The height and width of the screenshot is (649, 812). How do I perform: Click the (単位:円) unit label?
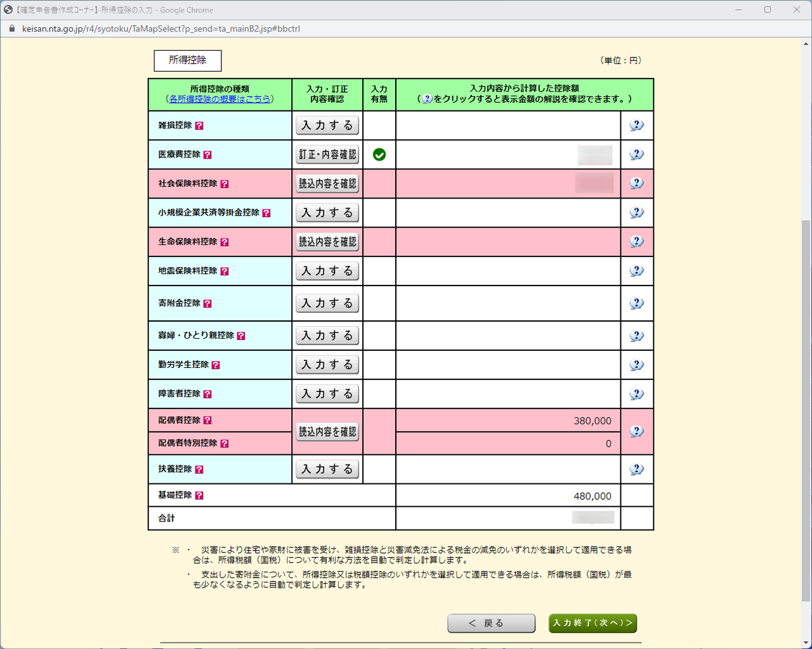click(x=621, y=60)
